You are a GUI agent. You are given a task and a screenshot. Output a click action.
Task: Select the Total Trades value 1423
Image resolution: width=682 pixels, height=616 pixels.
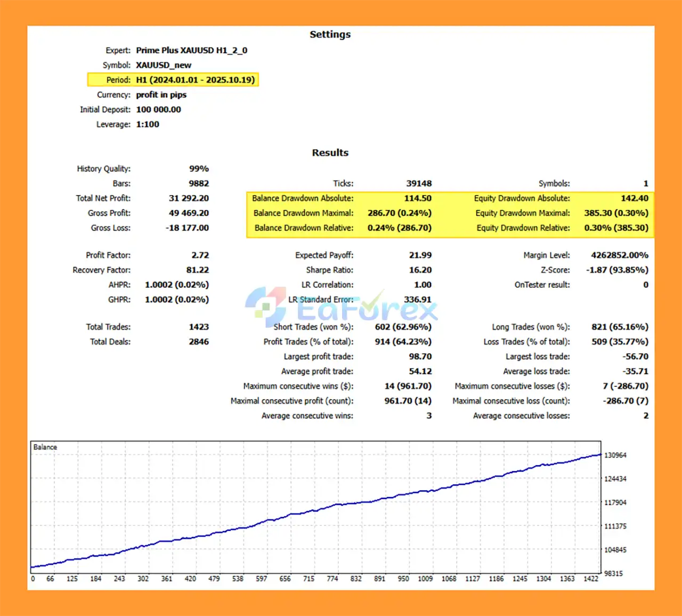[x=198, y=327]
